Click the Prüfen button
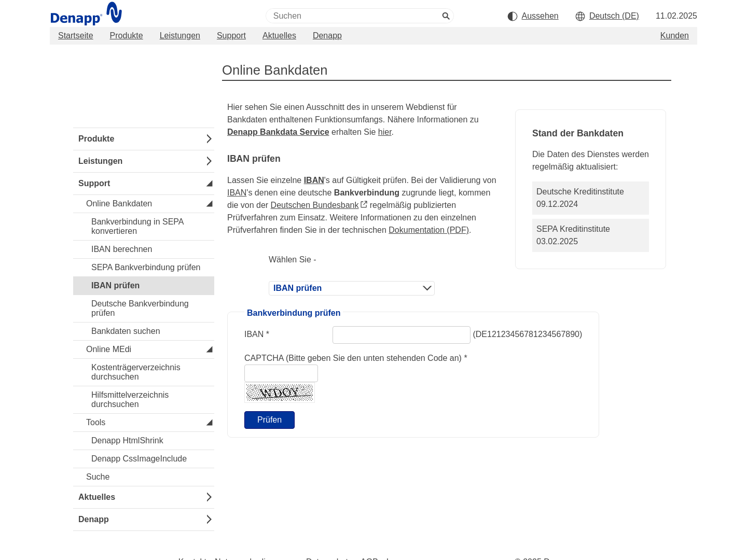Viewport: 747px width, 560px height. 269,420
